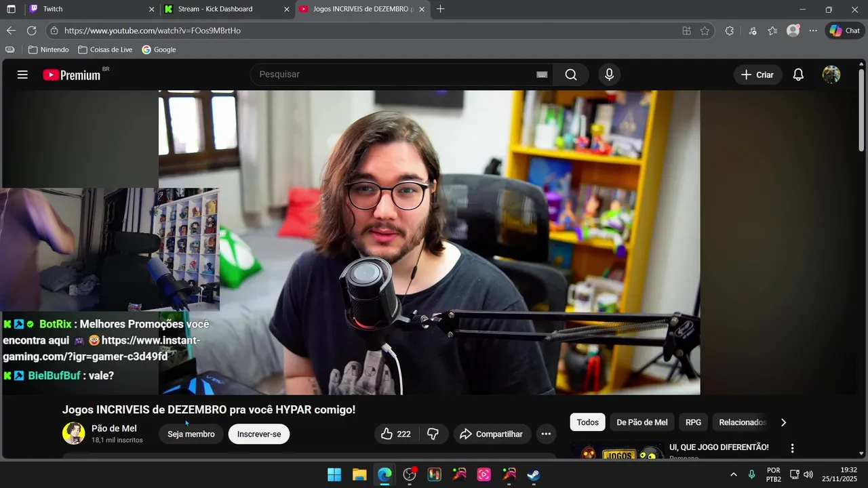Click the Seja membro button

[191, 434]
